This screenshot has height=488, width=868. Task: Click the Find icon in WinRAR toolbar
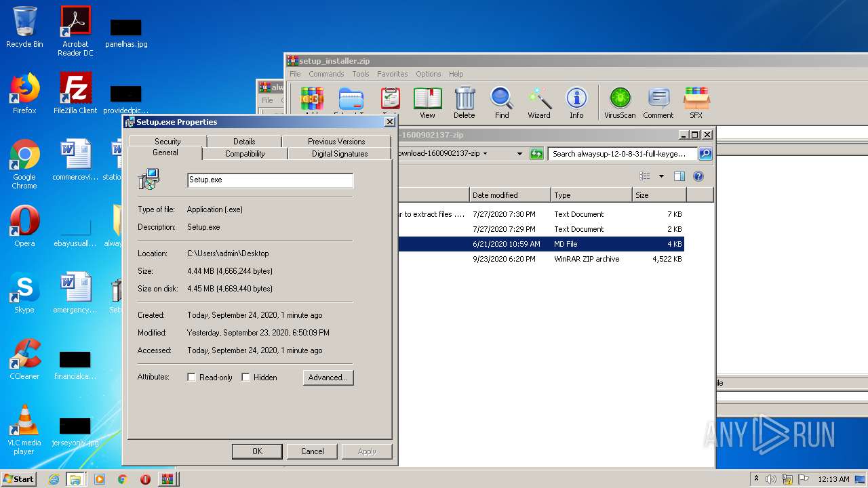pos(502,102)
